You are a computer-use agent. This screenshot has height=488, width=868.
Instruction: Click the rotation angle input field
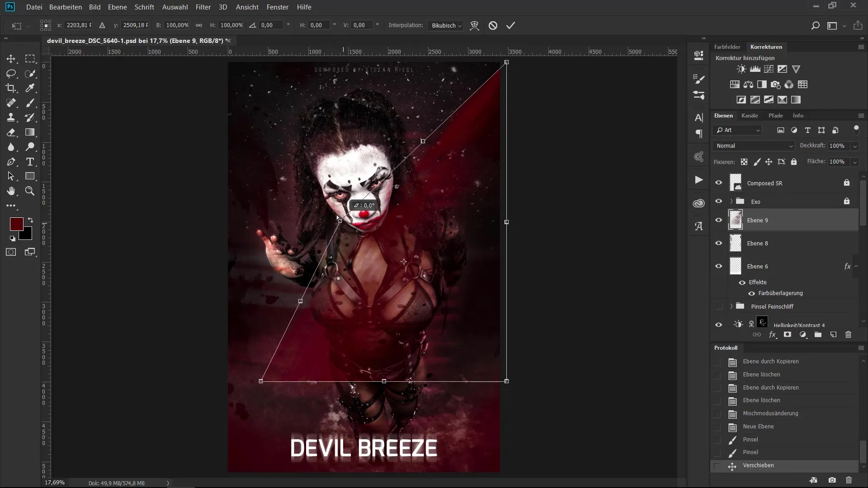(271, 25)
